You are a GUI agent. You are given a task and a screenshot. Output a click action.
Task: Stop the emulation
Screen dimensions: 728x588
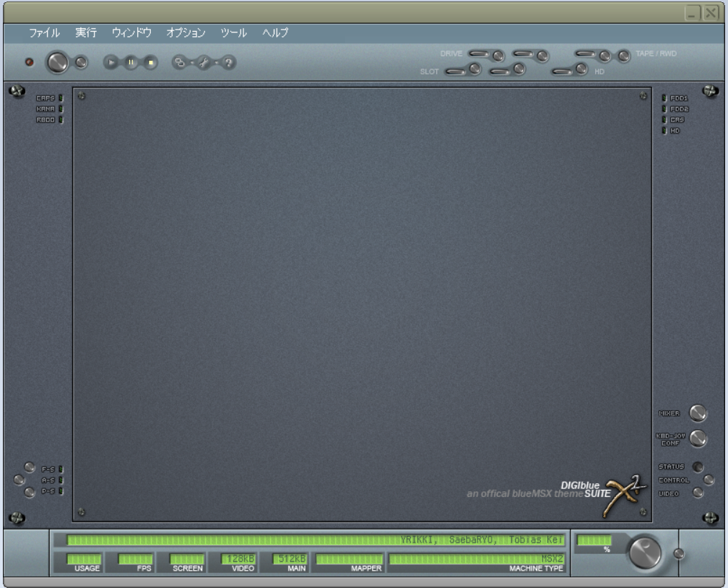coord(150,62)
